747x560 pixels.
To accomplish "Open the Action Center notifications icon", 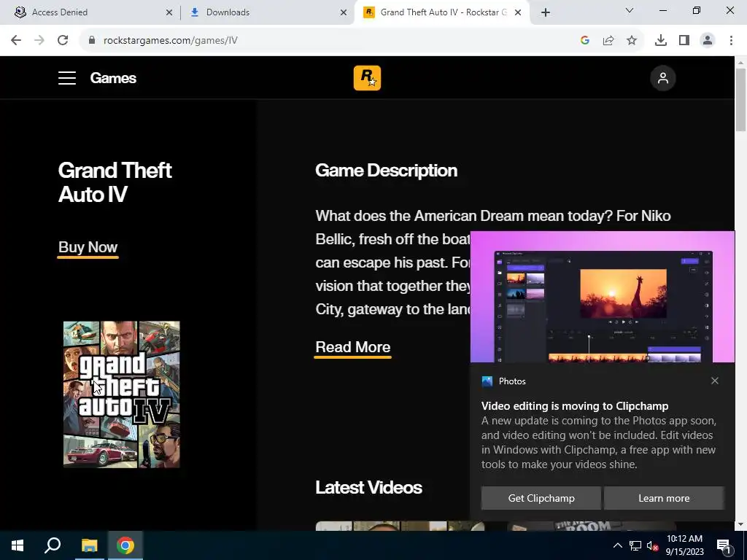I will (x=724, y=545).
